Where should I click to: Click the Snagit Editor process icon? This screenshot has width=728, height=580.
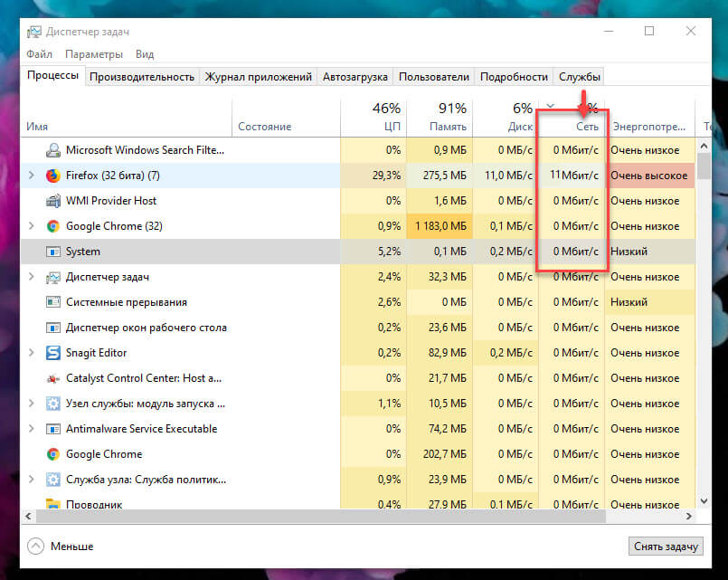tap(53, 353)
